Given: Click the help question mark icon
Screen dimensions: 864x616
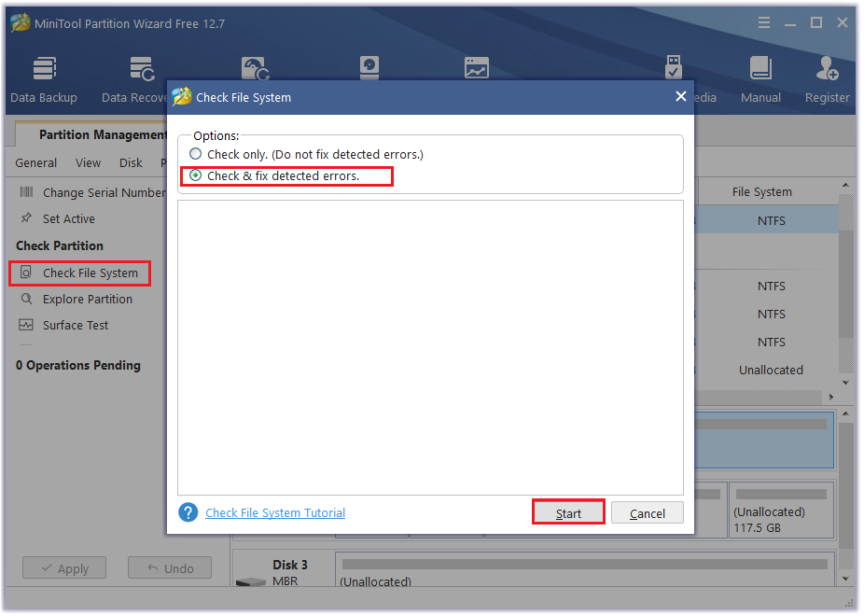Looking at the screenshot, I should pos(188,512).
